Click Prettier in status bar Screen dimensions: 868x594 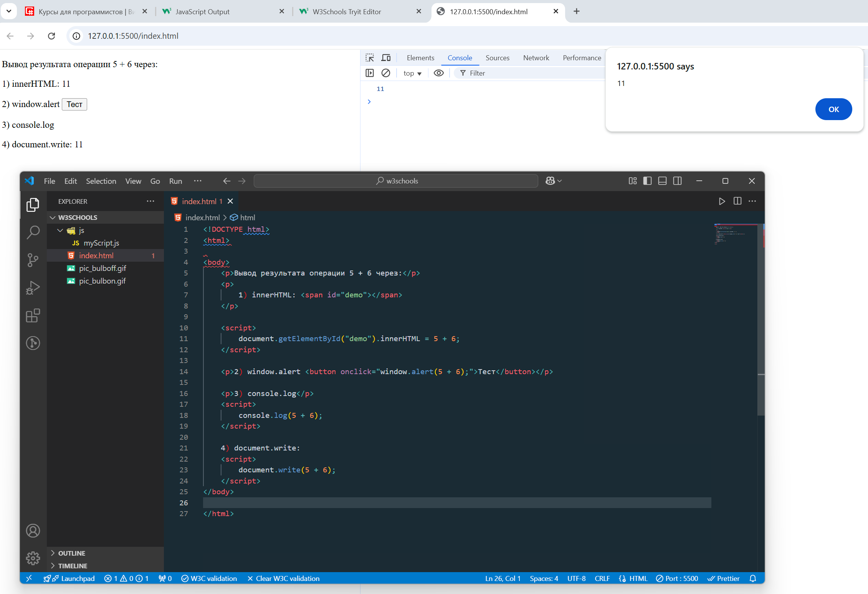click(723, 578)
